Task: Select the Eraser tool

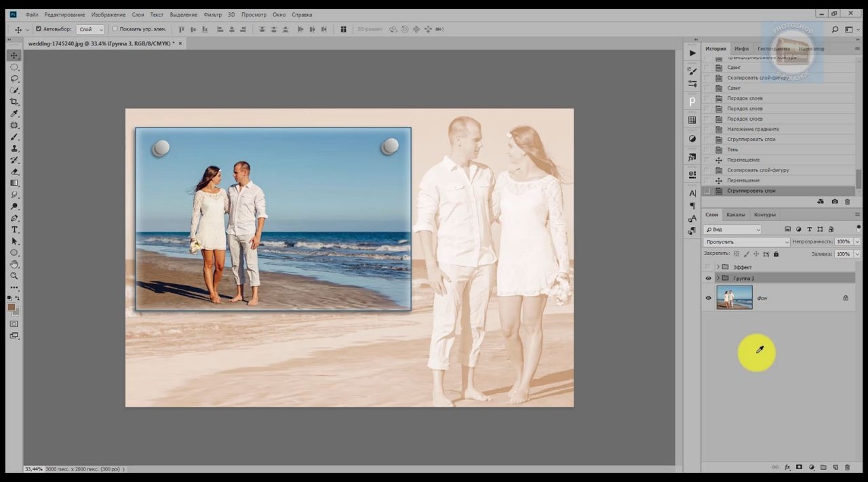Action: [x=14, y=172]
